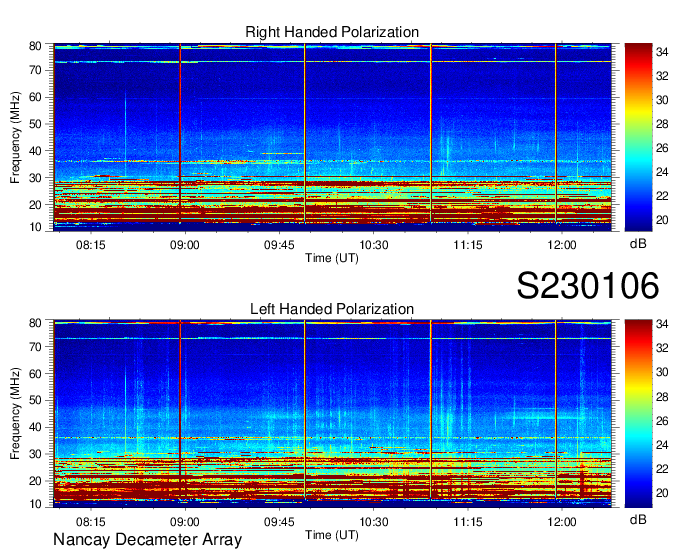Click the "Right Handed Polarization" plot title
The image size is (680, 552).
[332, 32]
